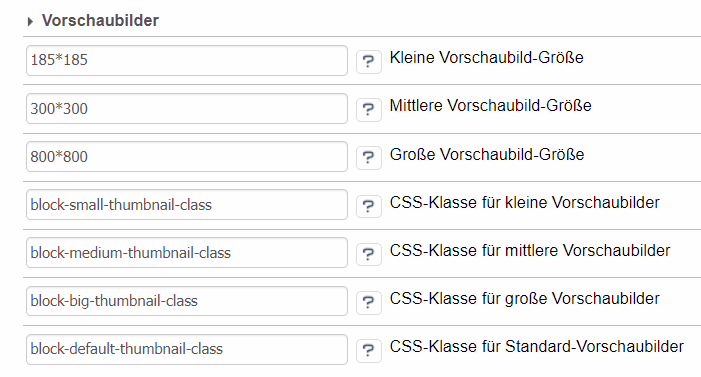Show help for CSS-Klasse für Standard-Vorschaubilder

click(x=369, y=351)
